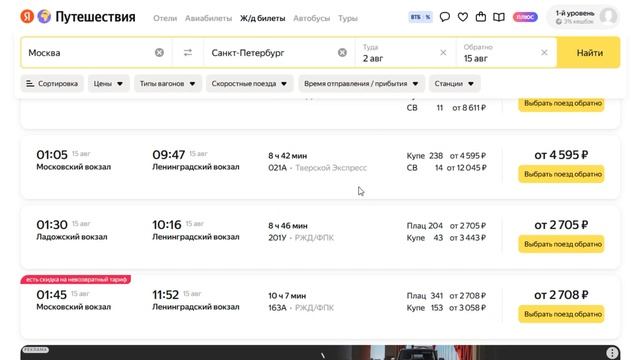Switch to the Авиабилеты tab
Image resolution: width=640 pixels, height=360 pixels.
pos(208,18)
